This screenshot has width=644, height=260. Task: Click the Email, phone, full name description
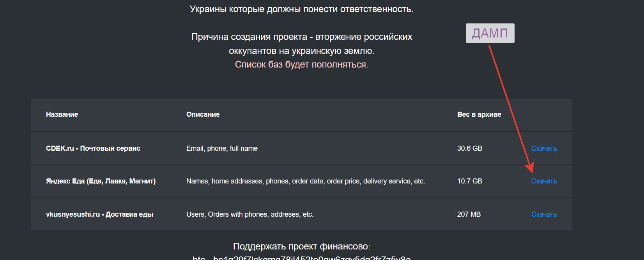tap(222, 148)
